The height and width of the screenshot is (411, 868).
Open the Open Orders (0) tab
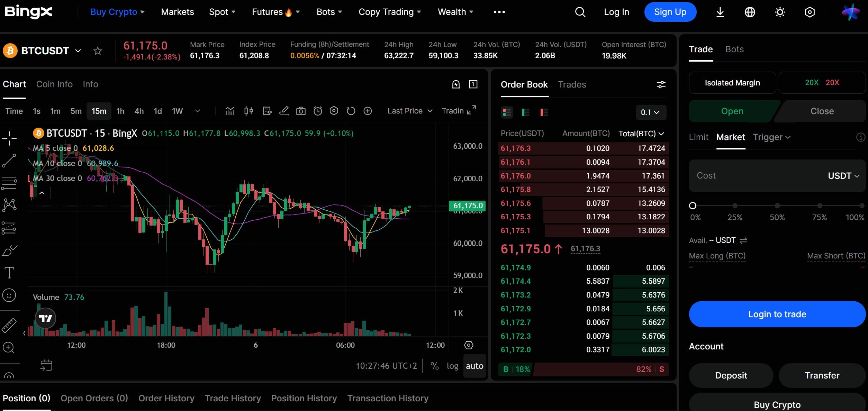point(94,398)
